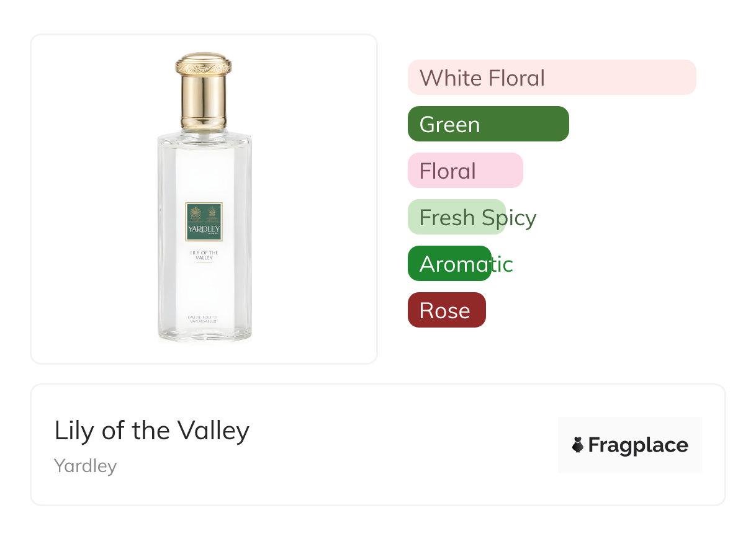This screenshot has width=756, height=536.
Task: Choose the pink Floral accord bar
Action: pyautogui.click(x=465, y=171)
